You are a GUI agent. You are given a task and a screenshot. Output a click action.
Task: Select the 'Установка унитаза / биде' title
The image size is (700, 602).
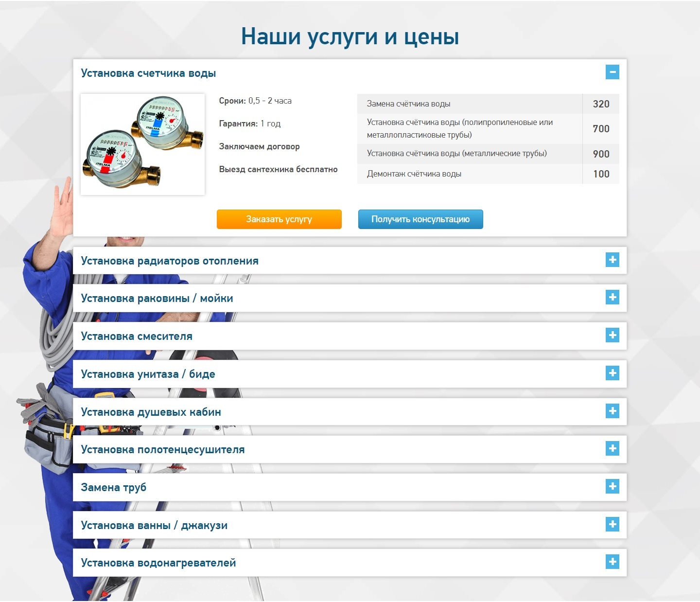148,374
